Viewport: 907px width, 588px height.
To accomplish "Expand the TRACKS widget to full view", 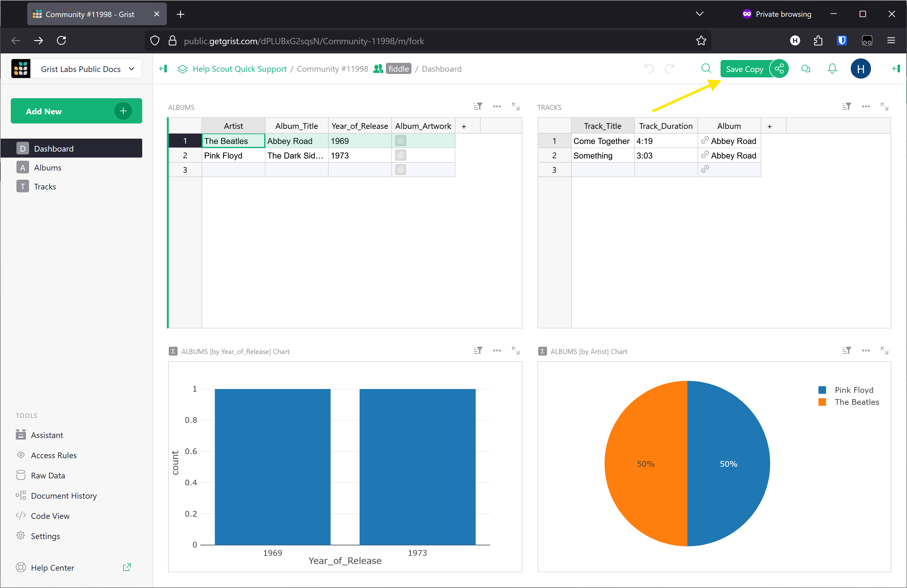I will pos(884,107).
